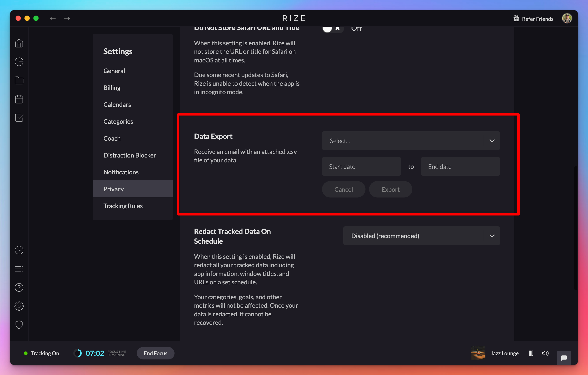The height and width of the screenshot is (375, 588).
Task: Click the Redact Tracked Data On Schedule heading
Action: (232, 236)
